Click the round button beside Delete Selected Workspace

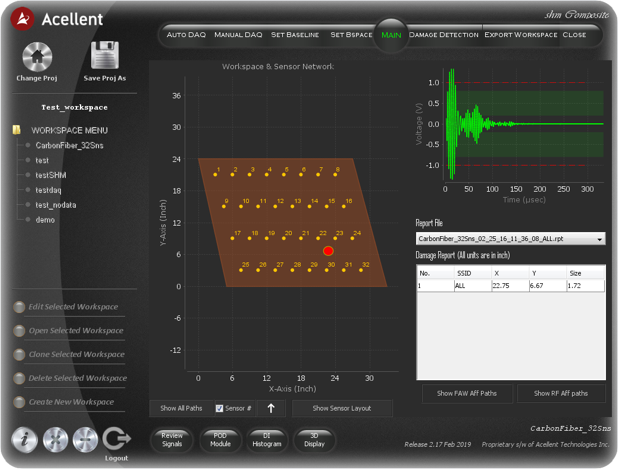point(19,378)
